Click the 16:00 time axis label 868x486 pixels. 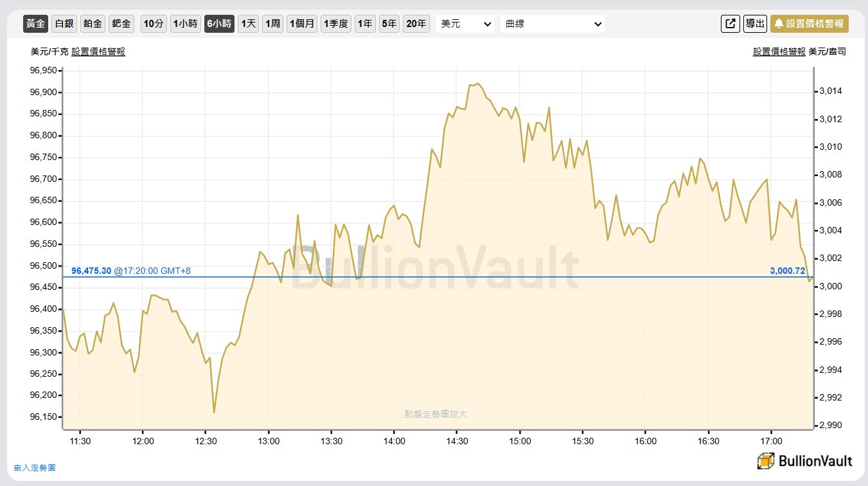pos(646,441)
